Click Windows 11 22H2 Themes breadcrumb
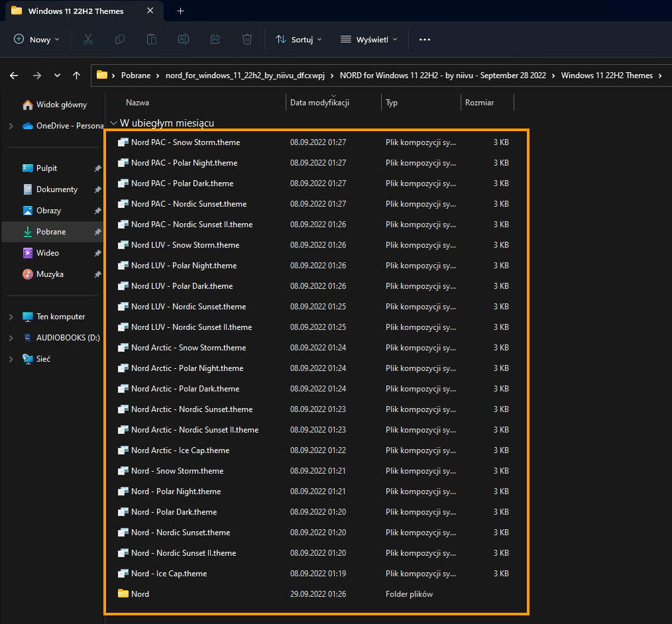672x624 pixels. 607,76
